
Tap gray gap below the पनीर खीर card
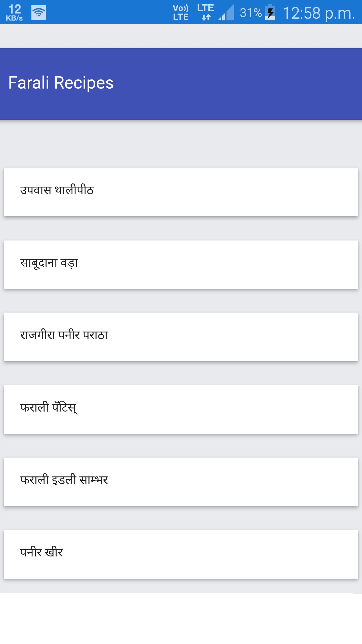(181, 586)
